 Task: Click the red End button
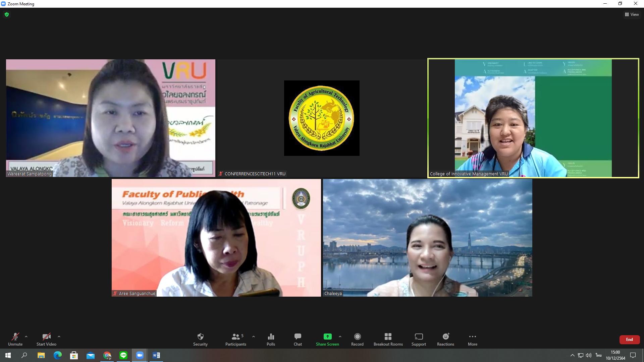point(629,340)
